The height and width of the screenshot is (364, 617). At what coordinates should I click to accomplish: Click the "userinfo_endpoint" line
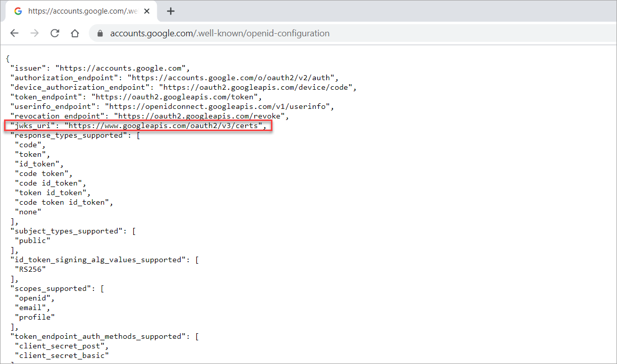[172, 106]
